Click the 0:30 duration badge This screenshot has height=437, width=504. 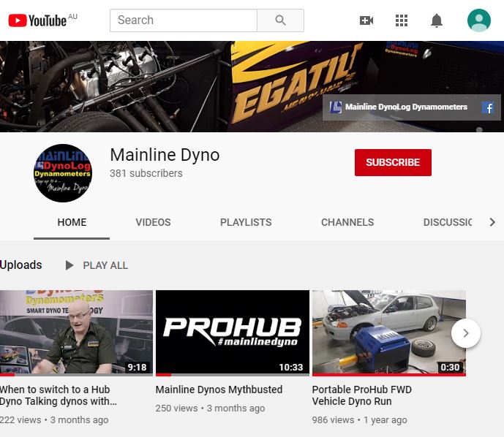click(x=450, y=367)
